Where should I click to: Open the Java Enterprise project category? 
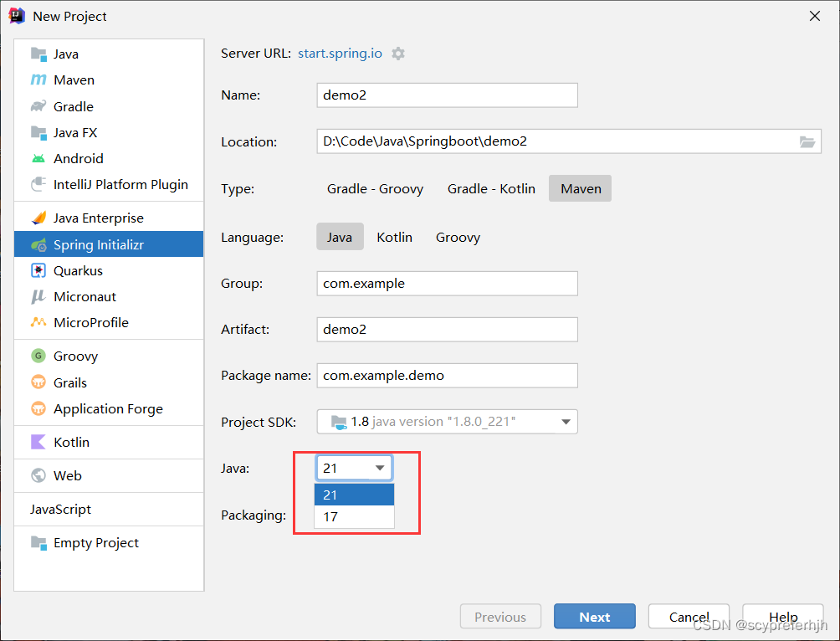98,218
